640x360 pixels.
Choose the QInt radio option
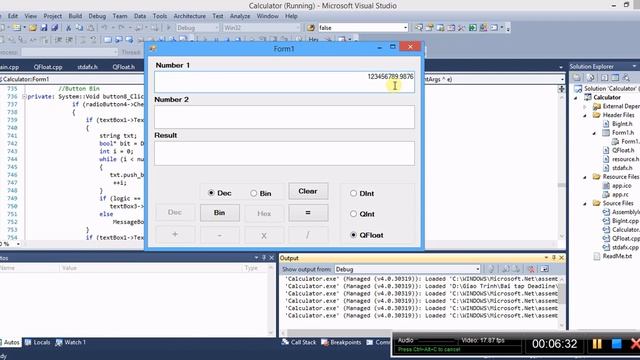pos(353,214)
